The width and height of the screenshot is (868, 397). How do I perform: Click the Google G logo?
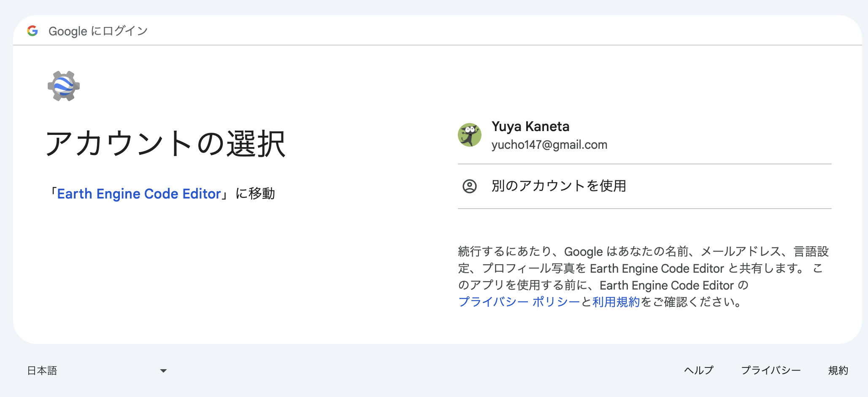click(32, 31)
